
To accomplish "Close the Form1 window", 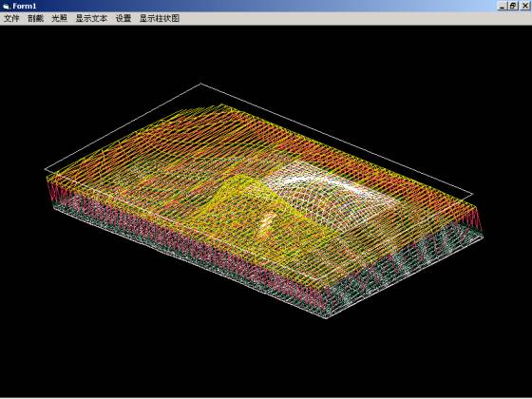I will point(524,6).
